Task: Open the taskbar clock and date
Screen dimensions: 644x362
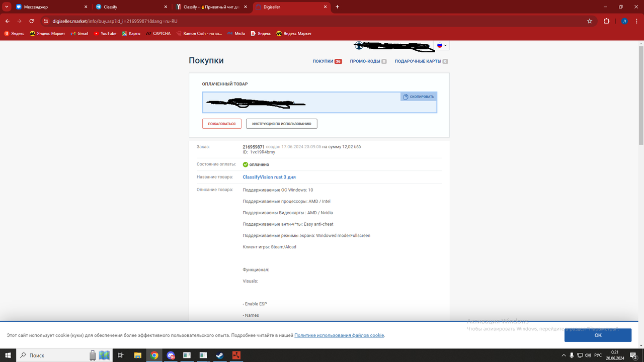Action: (615, 355)
